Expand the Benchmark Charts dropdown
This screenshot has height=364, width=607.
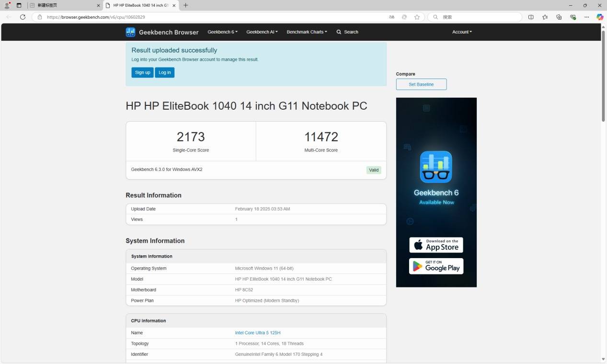point(307,32)
